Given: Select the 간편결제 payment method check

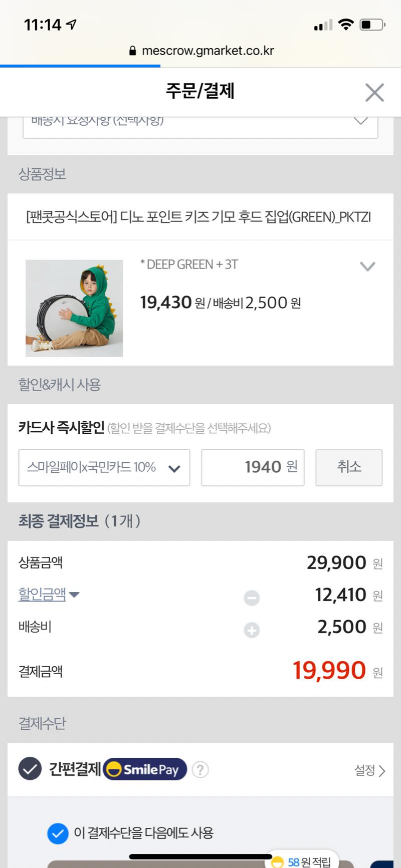Looking at the screenshot, I should (30, 769).
